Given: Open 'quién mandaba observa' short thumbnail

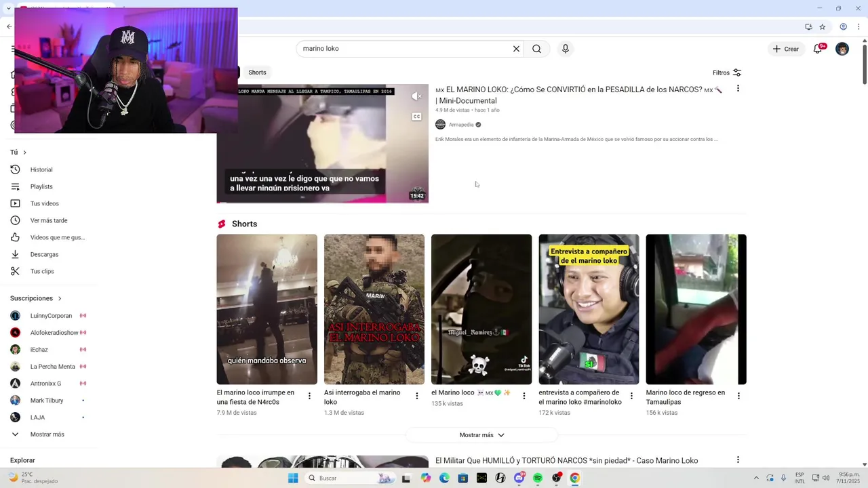Looking at the screenshot, I should click(267, 310).
